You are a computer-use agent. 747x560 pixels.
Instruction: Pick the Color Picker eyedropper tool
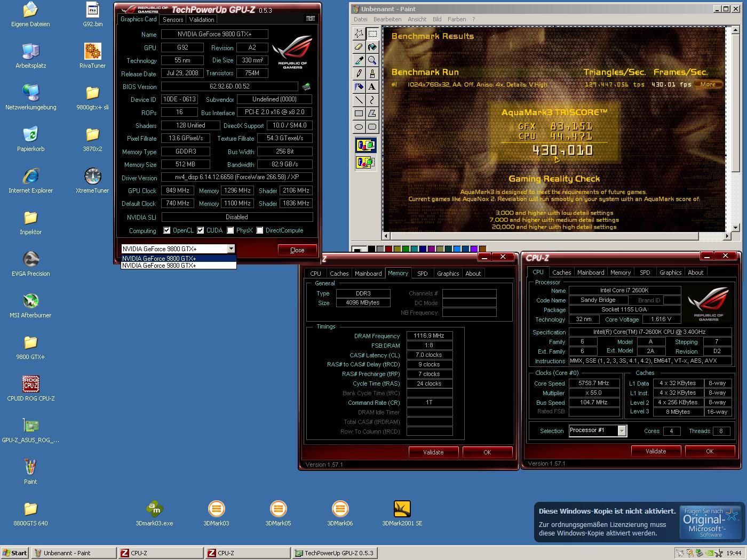pos(359,60)
